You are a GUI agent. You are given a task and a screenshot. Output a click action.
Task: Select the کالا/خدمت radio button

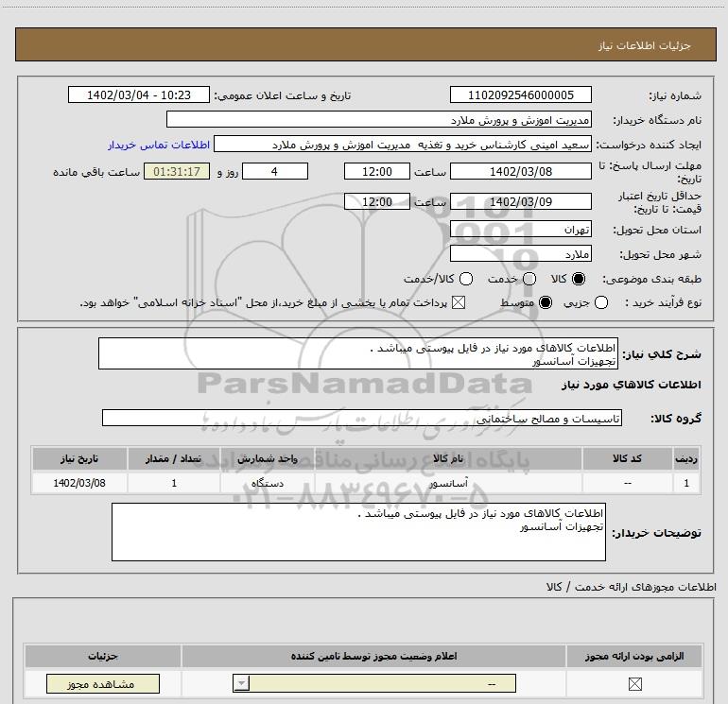pyautogui.click(x=466, y=279)
